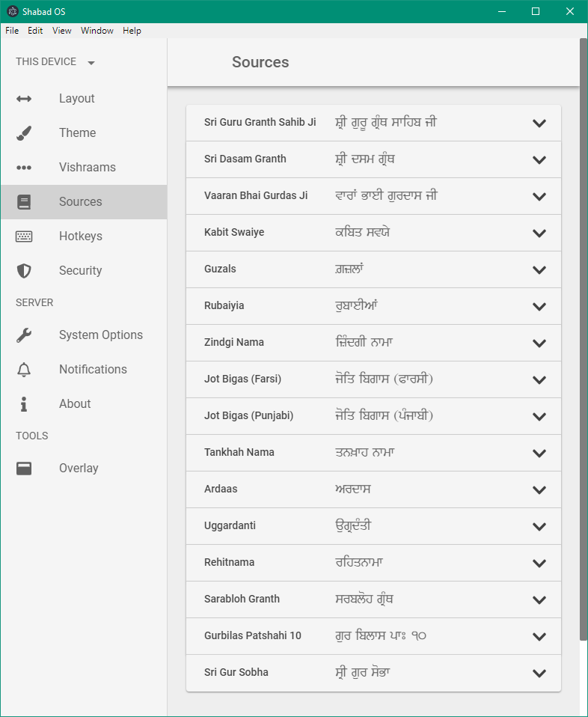Click the Security shield icon

tap(24, 271)
